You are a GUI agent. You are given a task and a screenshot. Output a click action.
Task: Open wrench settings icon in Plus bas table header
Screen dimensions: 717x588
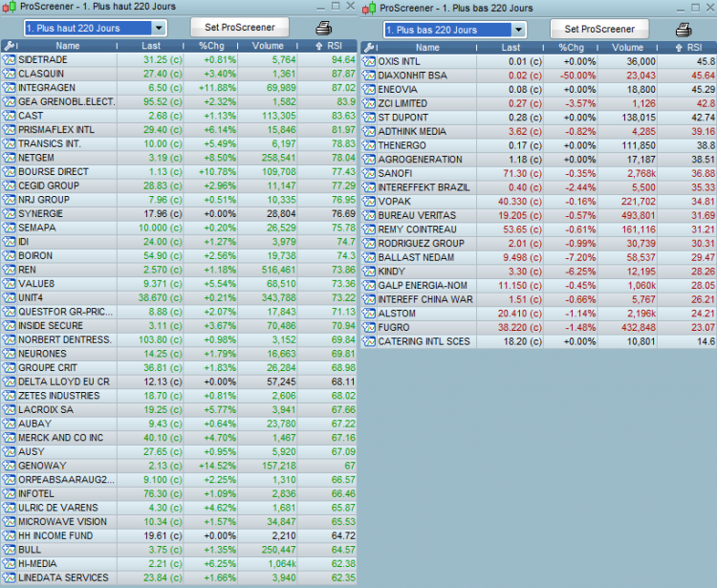coord(369,48)
